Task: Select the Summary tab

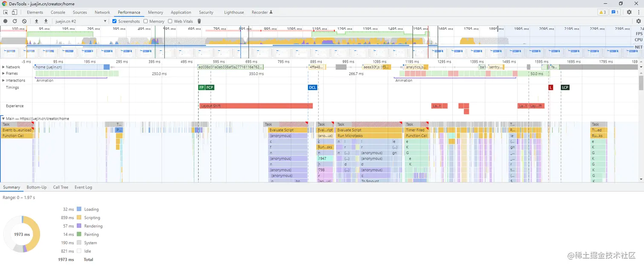Action: [11, 187]
